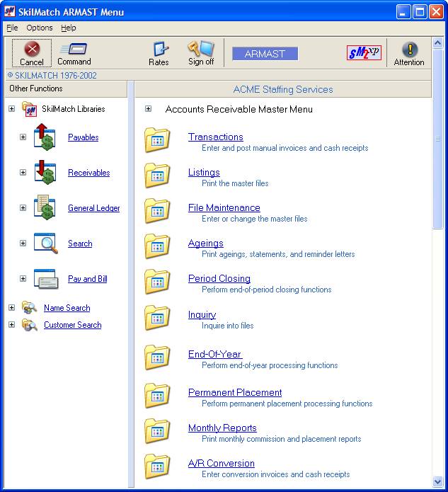
Task: Open the Permanent Placement link
Action: coord(235,392)
